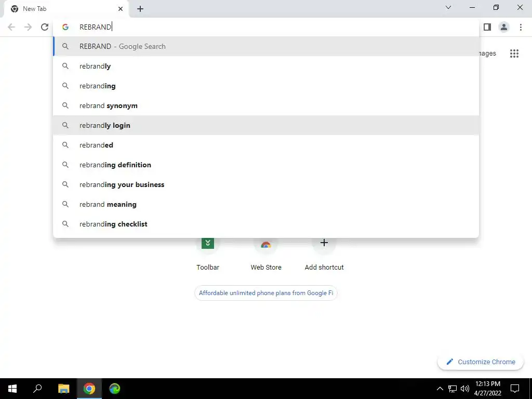Screen dimensions: 532x399
Task: Open the Google apps grid
Action: [514, 54]
